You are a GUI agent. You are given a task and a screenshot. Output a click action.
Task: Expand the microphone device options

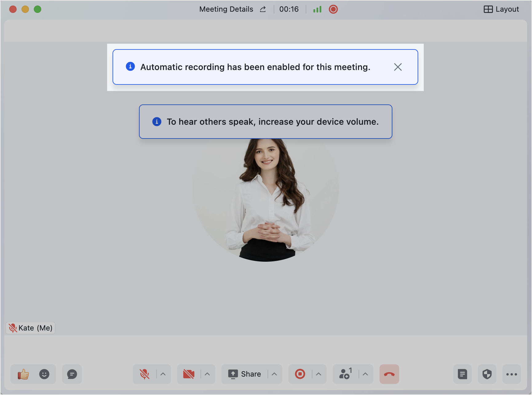tap(162, 374)
